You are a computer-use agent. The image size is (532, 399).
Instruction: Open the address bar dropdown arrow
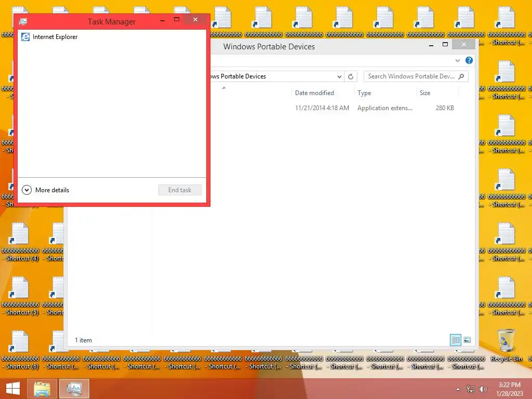(339, 77)
